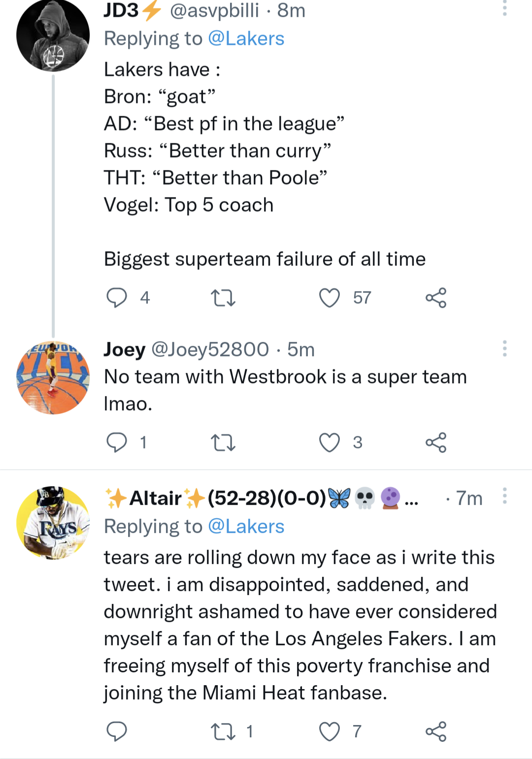
Task: Open @Lakers link in Altair's reply
Action: 246,527
